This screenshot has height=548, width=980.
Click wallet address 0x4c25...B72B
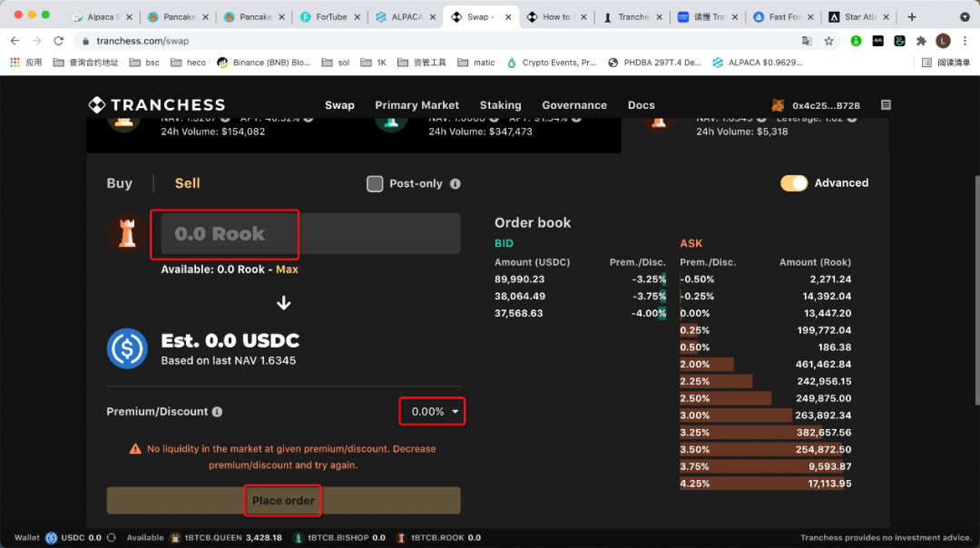point(827,105)
